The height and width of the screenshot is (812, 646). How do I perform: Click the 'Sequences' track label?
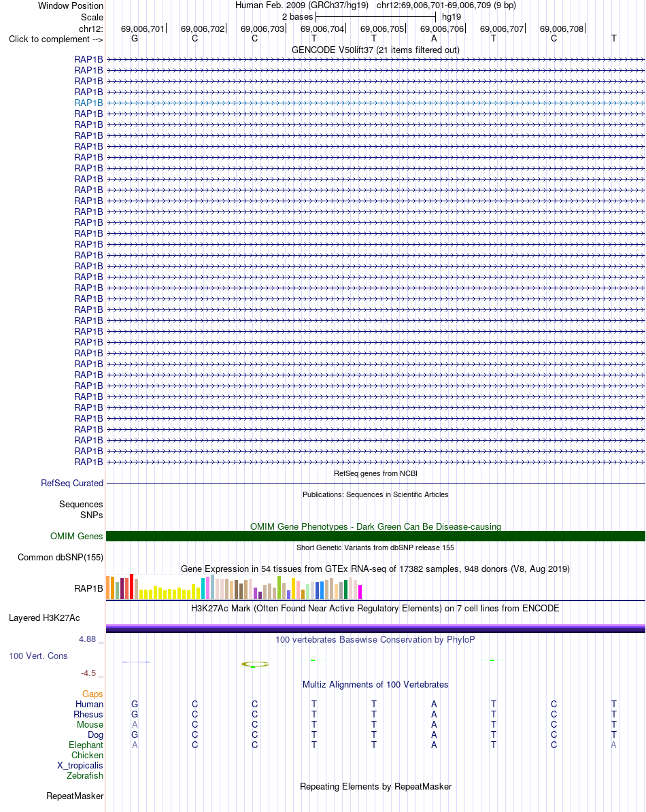click(82, 505)
